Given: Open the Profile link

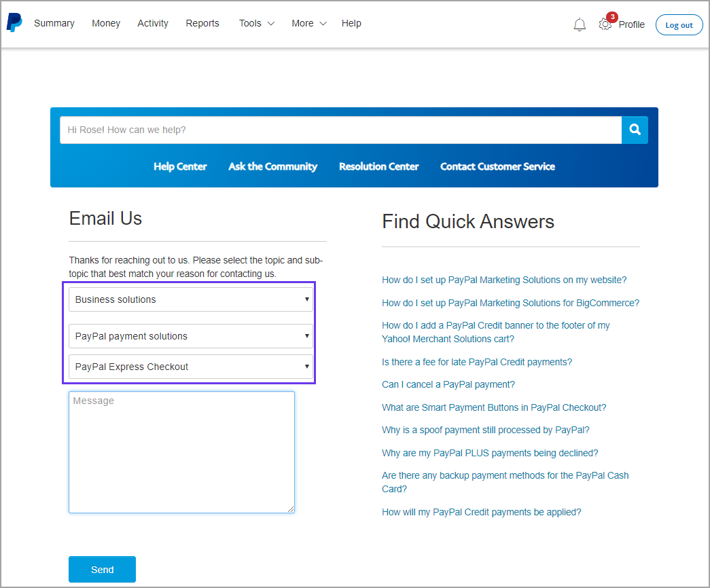Looking at the screenshot, I should 632,24.
